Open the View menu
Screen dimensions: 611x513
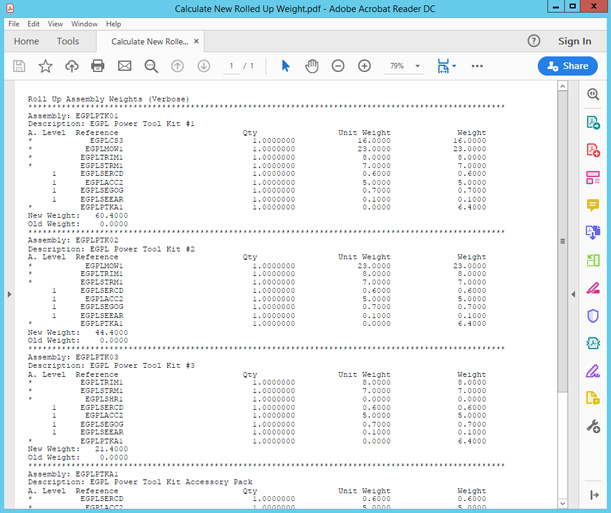(x=55, y=24)
